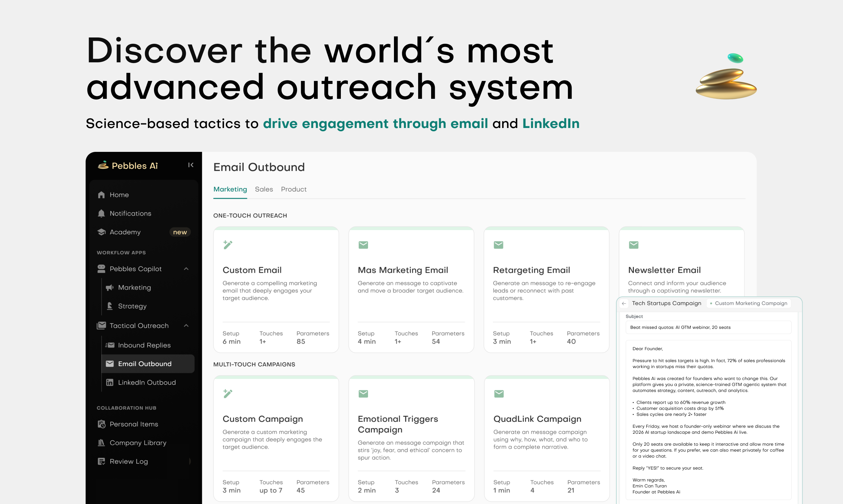Click the LinkedIn Outbound icon
This screenshot has height=504, width=843.
pyautogui.click(x=110, y=383)
